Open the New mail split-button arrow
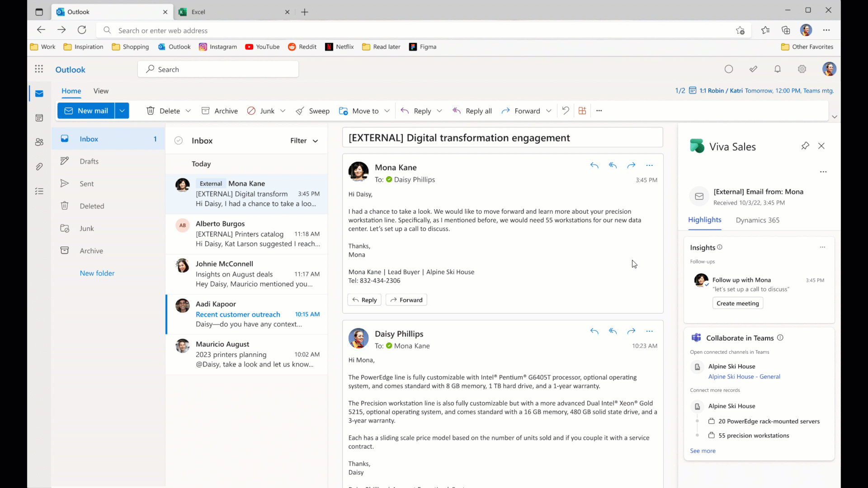 tap(122, 111)
